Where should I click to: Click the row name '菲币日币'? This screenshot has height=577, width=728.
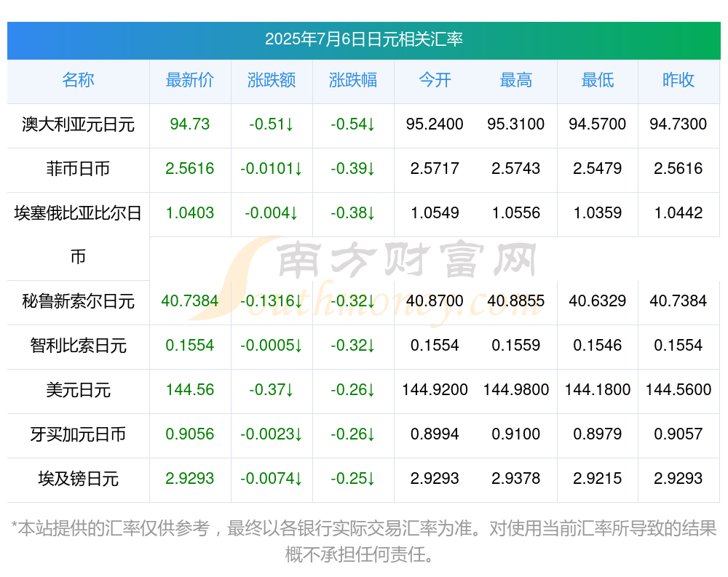pos(78,169)
